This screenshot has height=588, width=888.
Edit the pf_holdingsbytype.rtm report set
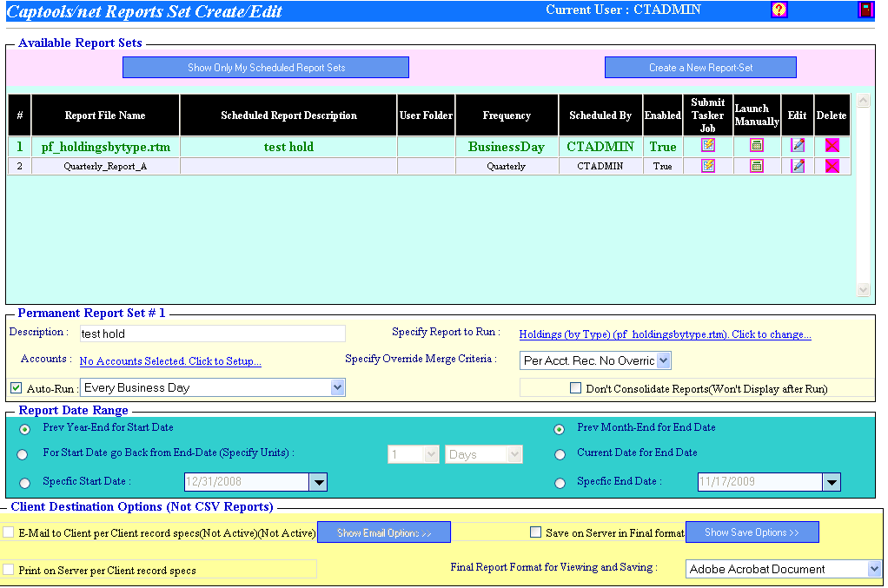click(x=797, y=146)
